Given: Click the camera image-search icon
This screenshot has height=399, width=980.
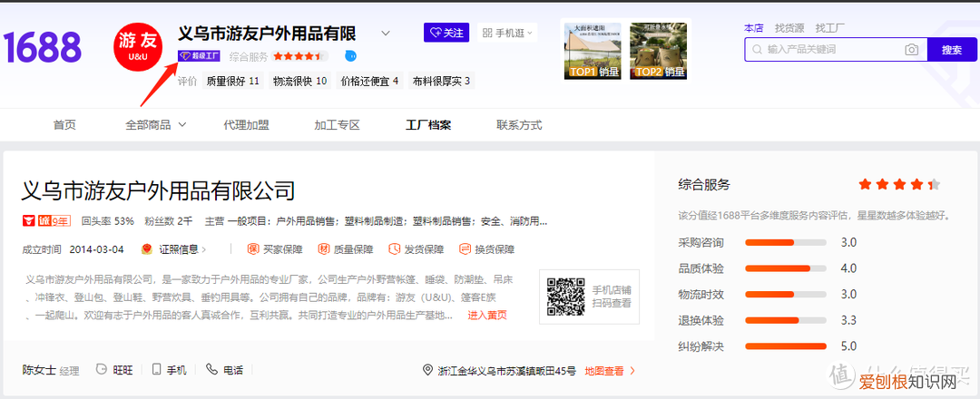Looking at the screenshot, I should tap(912, 49).
